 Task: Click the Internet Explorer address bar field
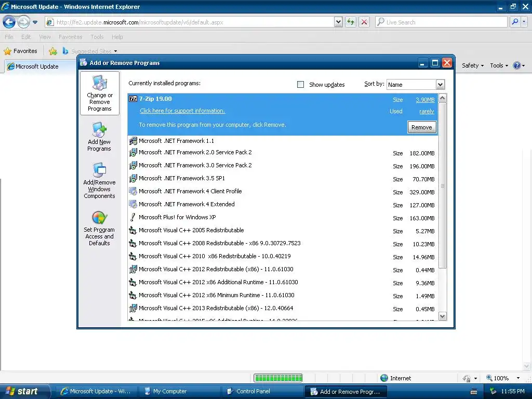[194, 22]
